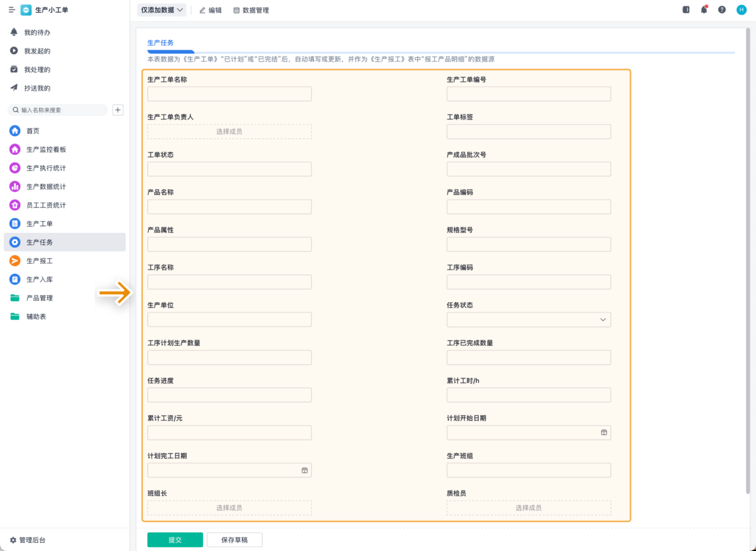Image resolution: width=756 pixels, height=551 pixels.
Task: Click the 保存草稿 button
Action: pos(234,540)
